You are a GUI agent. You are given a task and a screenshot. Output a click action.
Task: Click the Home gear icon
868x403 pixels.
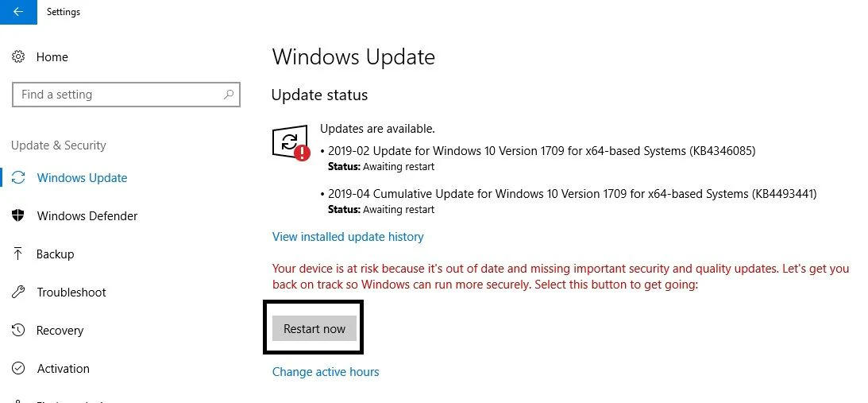[19, 57]
